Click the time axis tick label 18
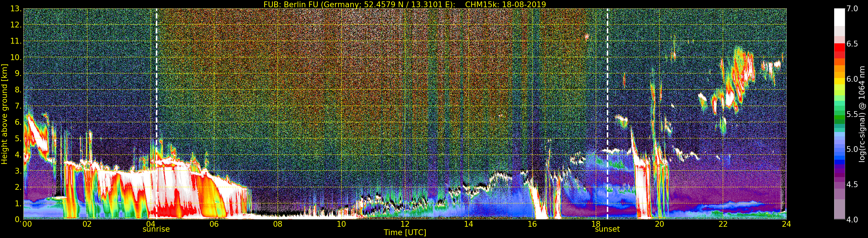 [596, 224]
